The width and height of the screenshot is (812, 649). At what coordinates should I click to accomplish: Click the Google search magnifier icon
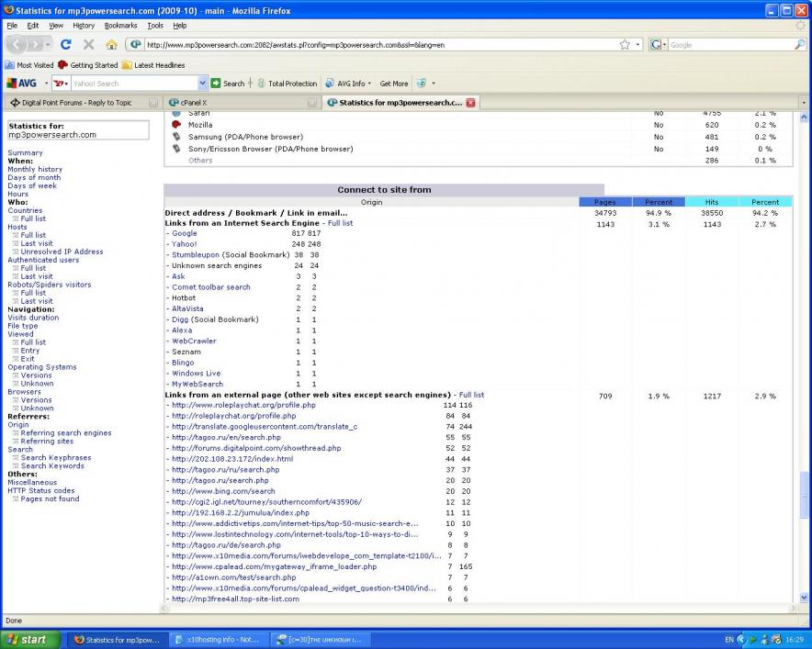[799, 44]
